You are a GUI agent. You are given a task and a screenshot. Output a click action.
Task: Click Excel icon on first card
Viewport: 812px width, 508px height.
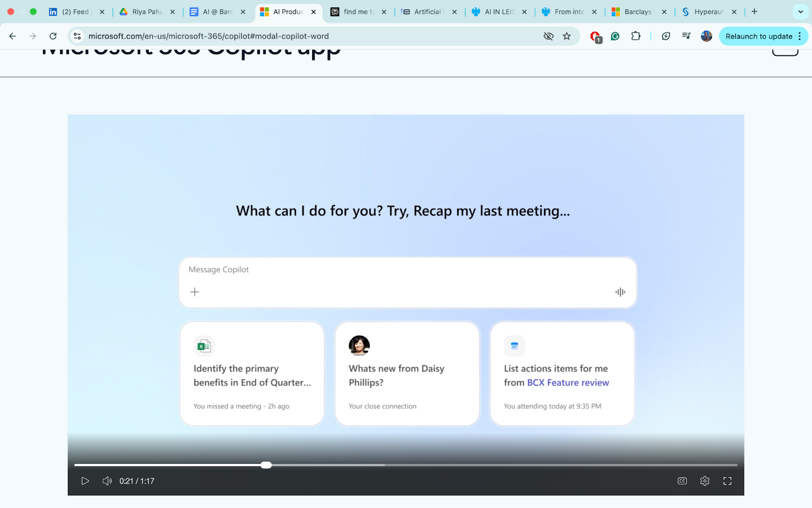coord(204,346)
